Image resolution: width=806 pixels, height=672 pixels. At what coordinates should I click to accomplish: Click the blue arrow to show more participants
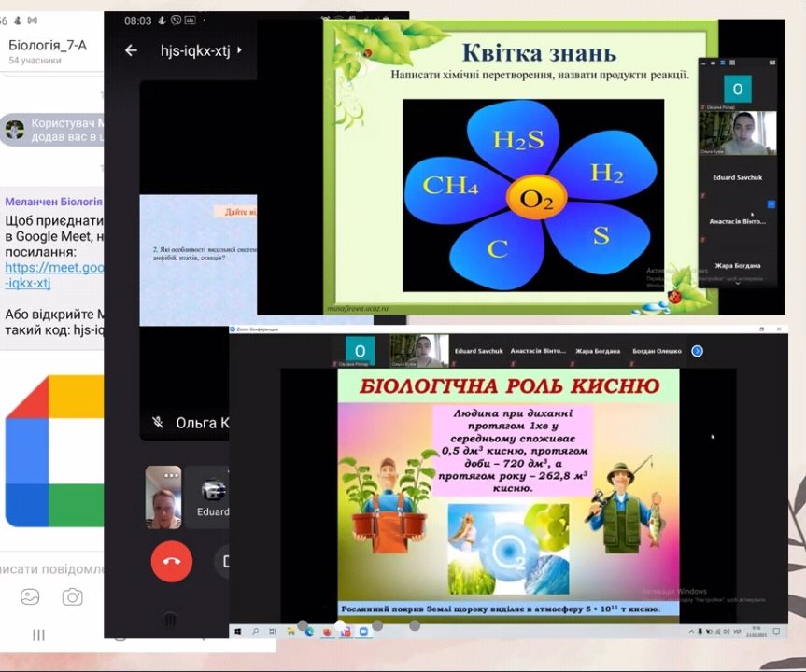coord(696,350)
